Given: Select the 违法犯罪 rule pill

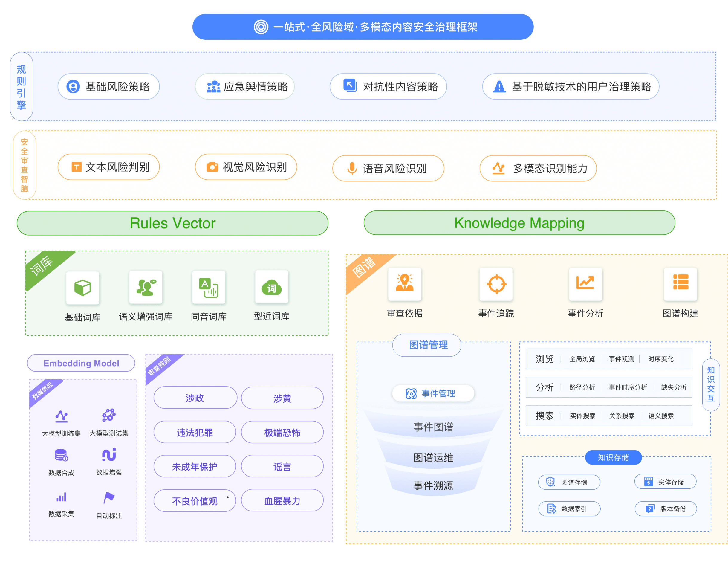Looking at the screenshot, I should tap(195, 432).
